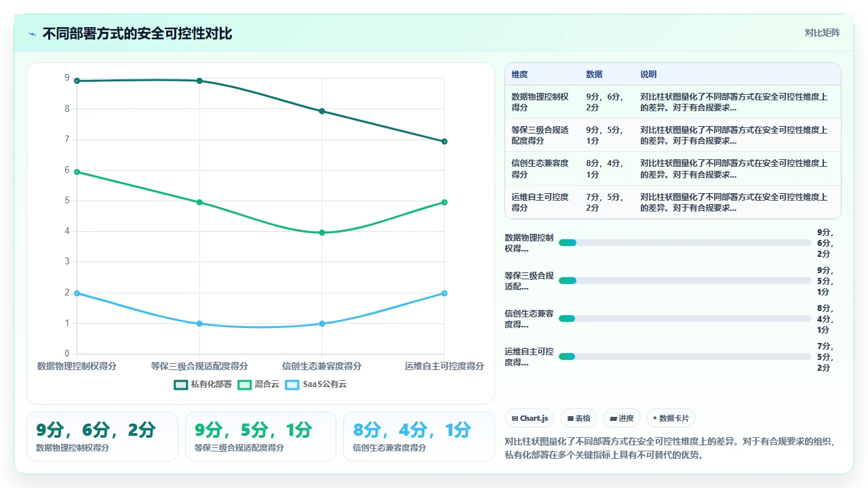Select the 信创生态兼容度得分 table row name
The height and width of the screenshot is (488, 868).
click(540, 169)
